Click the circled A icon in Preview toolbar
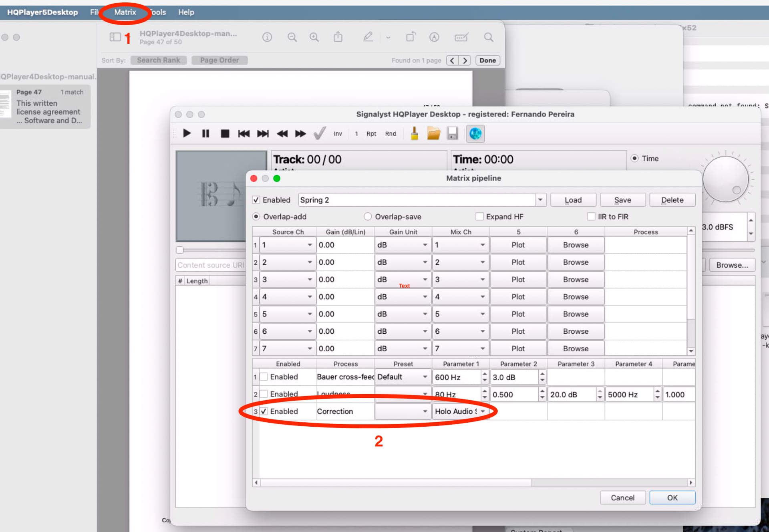Screen dimensions: 769x532 (434, 37)
